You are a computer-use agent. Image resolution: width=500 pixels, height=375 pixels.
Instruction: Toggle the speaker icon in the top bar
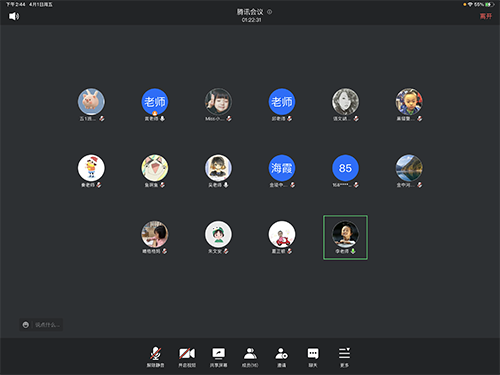pyautogui.click(x=14, y=16)
